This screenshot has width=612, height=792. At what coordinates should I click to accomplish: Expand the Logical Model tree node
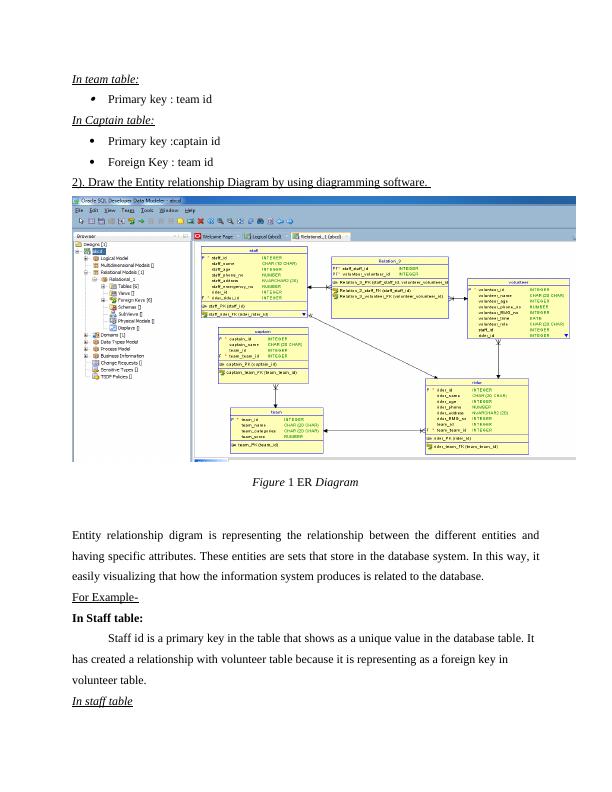pos(88,258)
